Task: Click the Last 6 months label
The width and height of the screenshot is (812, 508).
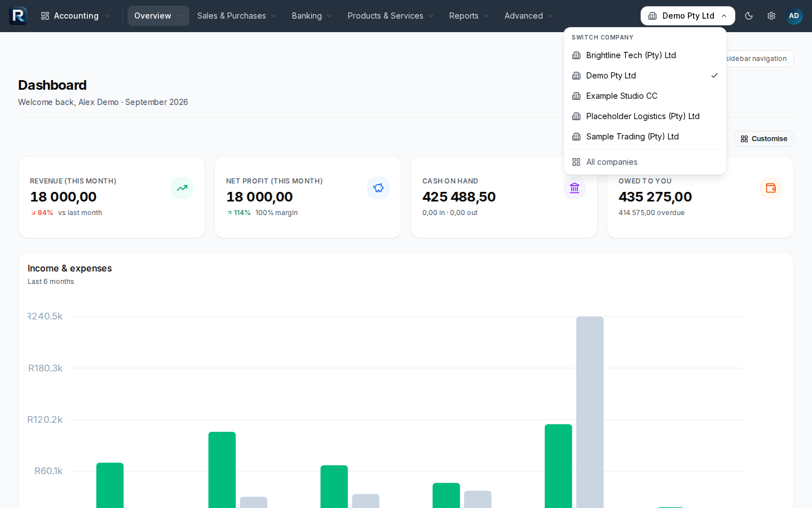Action: coord(51,282)
